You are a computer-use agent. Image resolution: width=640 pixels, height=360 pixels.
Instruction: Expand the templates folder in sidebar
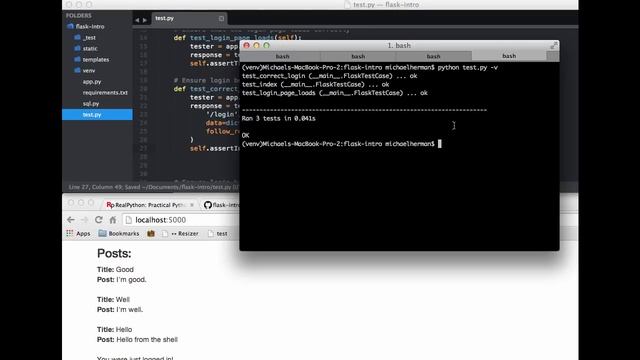tap(96, 60)
